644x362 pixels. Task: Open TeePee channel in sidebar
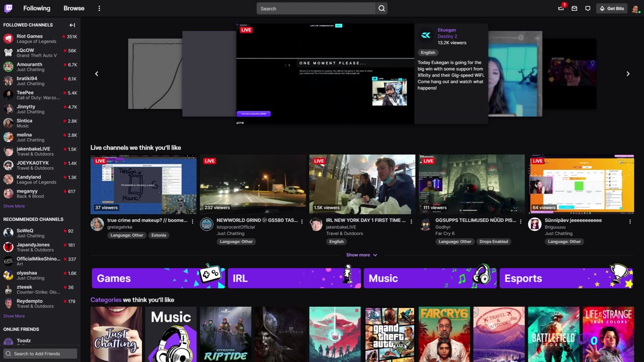(40, 95)
